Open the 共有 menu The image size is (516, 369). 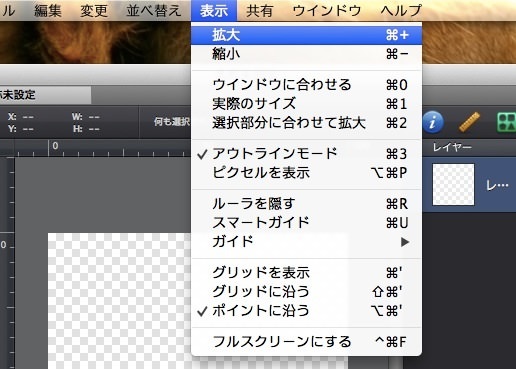click(259, 11)
